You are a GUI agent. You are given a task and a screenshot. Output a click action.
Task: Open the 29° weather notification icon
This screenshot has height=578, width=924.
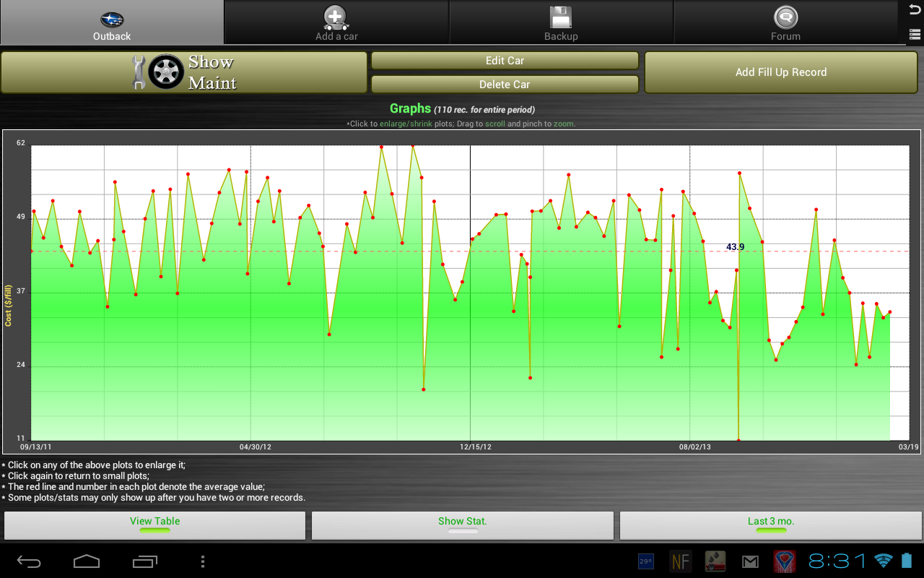tap(645, 561)
